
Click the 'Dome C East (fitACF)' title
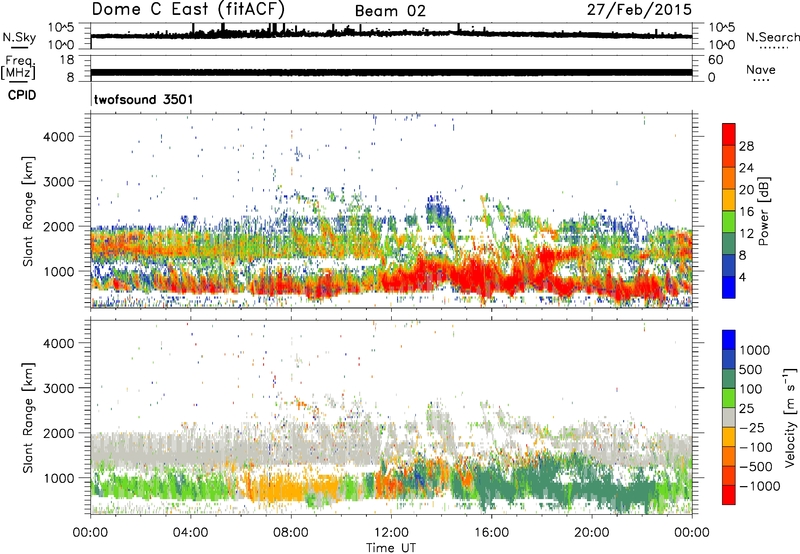[188, 9]
